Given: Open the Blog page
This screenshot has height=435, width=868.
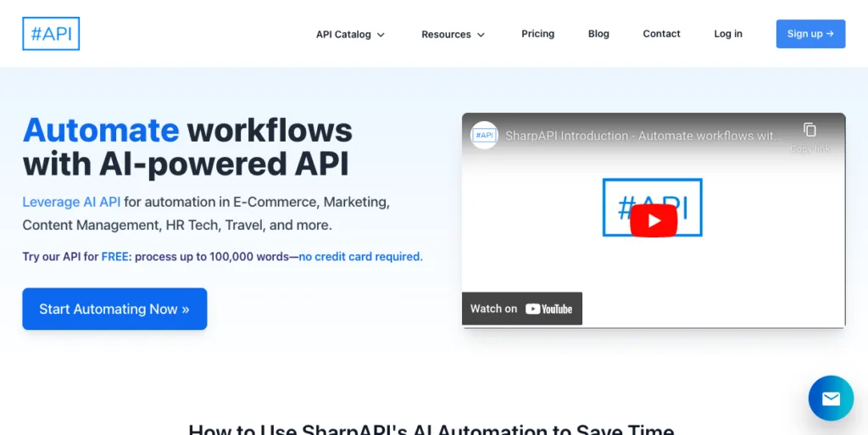Looking at the screenshot, I should click(598, 34).
